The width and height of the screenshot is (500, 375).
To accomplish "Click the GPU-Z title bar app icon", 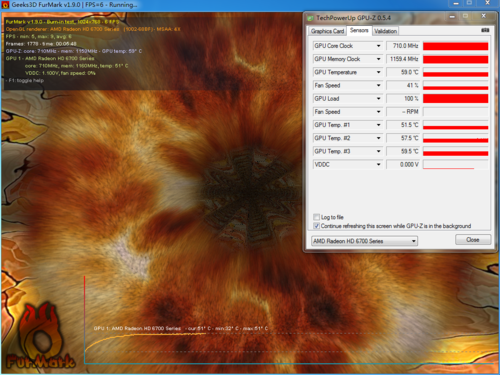I will coord(310,18).
